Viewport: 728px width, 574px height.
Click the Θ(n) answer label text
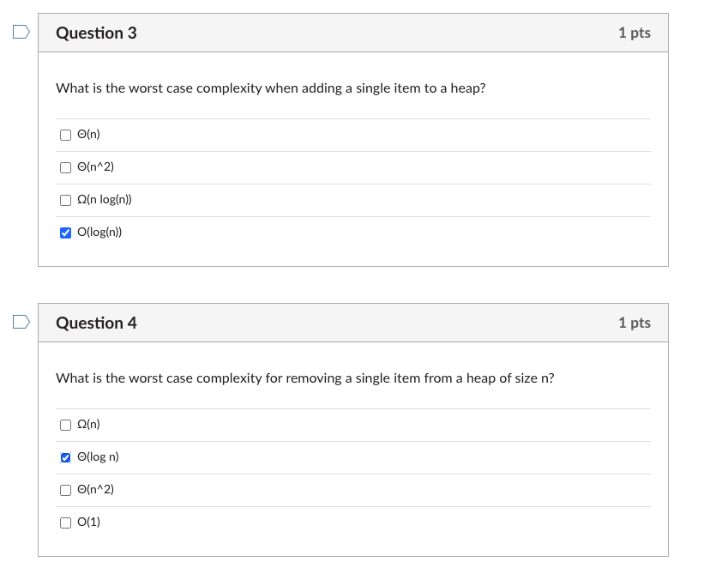point(89,135)
